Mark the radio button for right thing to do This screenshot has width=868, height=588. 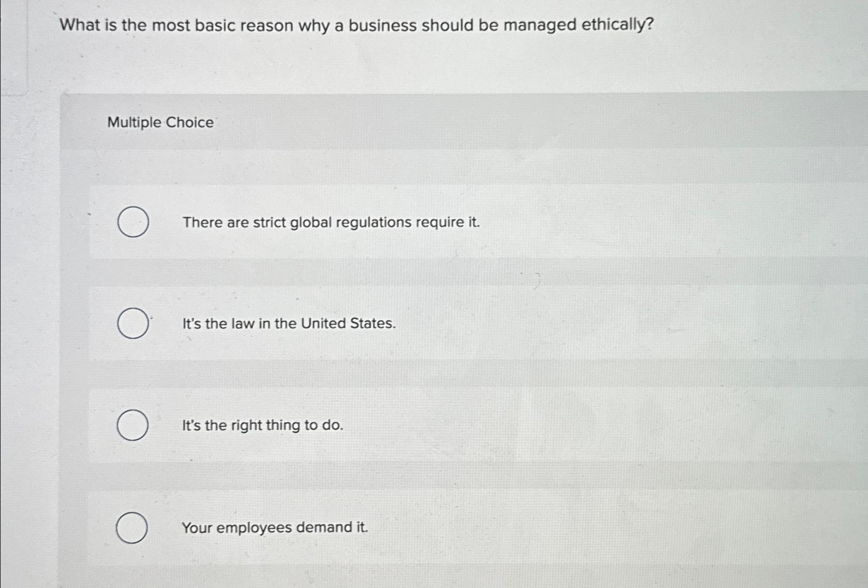[132, 425]
